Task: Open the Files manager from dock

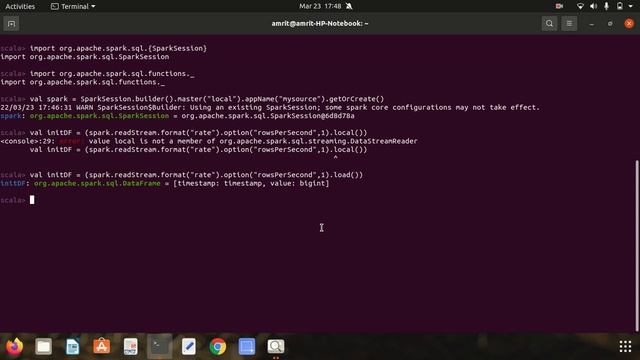Action: coord(43,347)
